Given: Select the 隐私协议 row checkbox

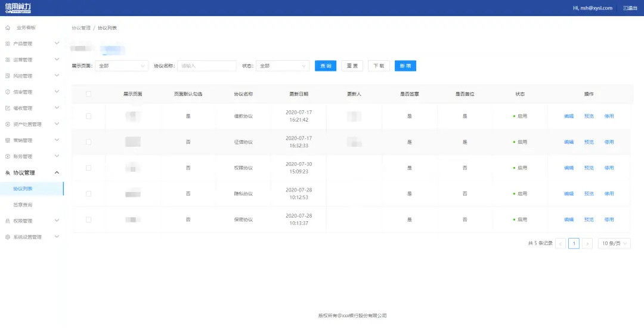Looking at the screenshot, I should [x=89, y=194].
